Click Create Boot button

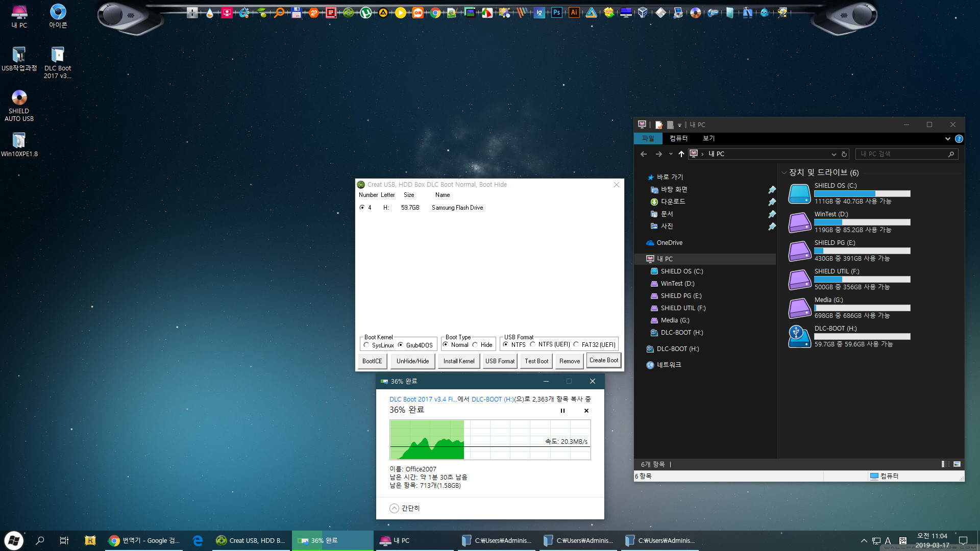pyautogui.click(x=604, y=360)
